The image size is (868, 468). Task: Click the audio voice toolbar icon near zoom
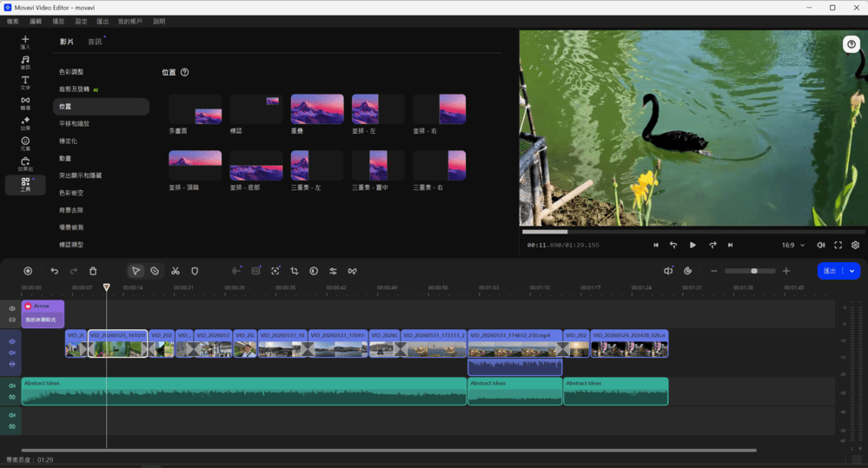668,271
